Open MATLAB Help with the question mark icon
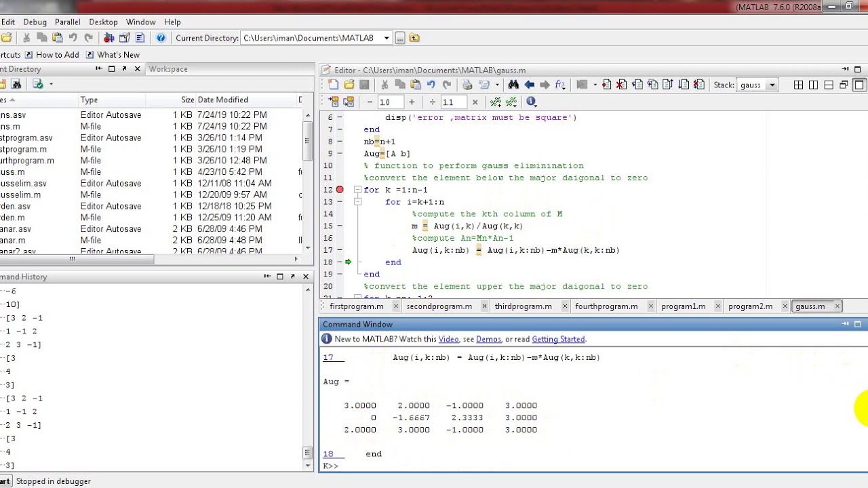 point(161,38)
